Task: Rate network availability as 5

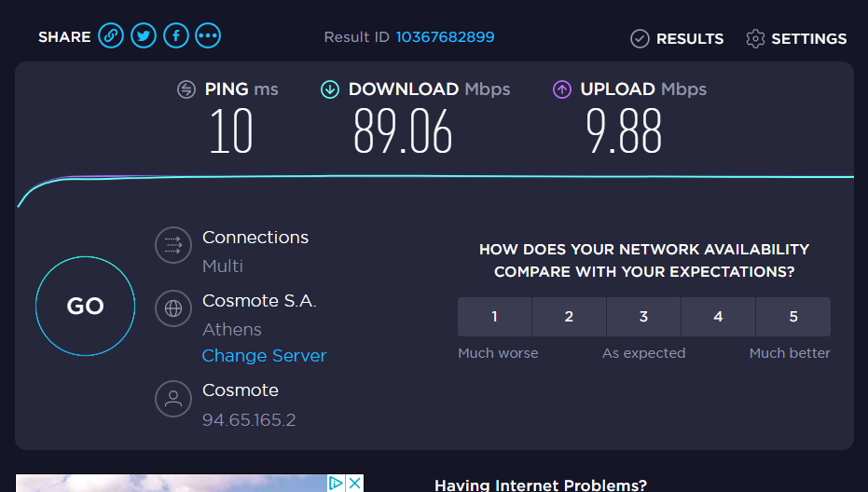Action: (x=793, y=317)
